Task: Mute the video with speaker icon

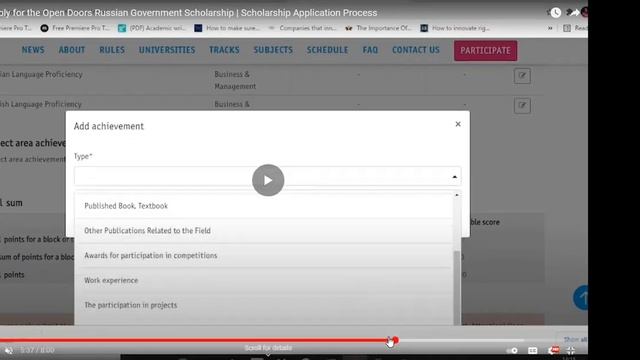Action: [9, 350]
